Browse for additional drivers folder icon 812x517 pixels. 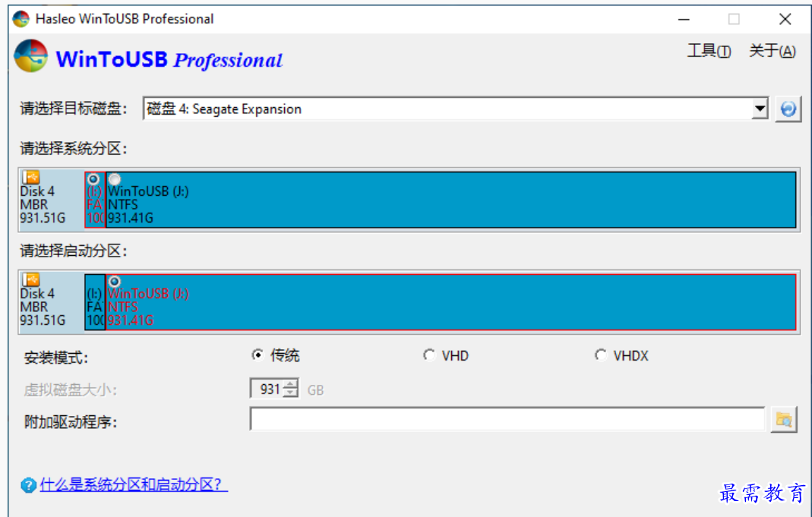(x=784, y=420)
